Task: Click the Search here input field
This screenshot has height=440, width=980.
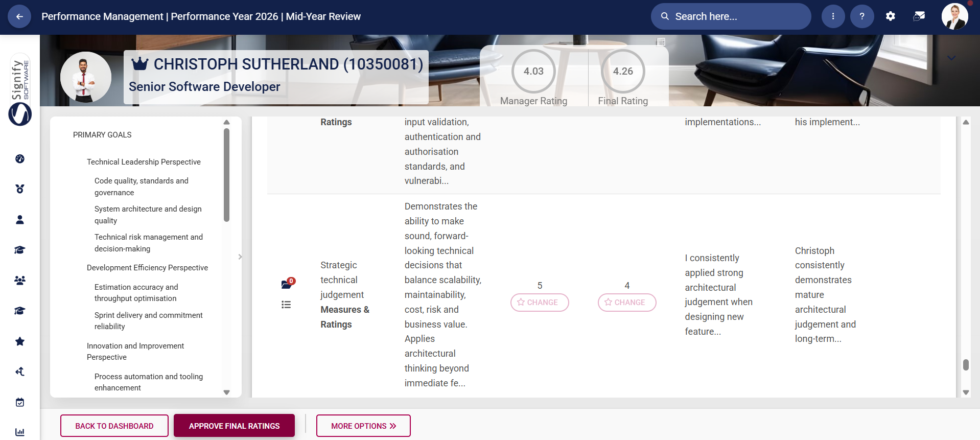Action: pos(736,16)
